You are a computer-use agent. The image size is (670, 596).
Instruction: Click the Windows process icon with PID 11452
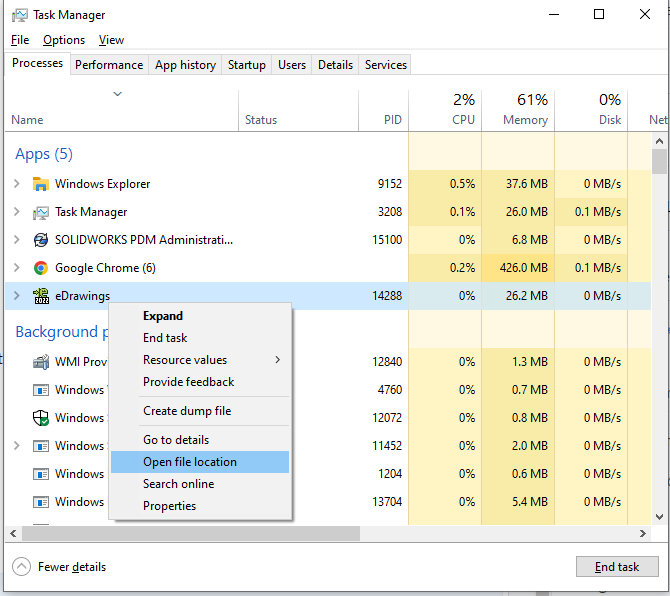click(41, 446)
